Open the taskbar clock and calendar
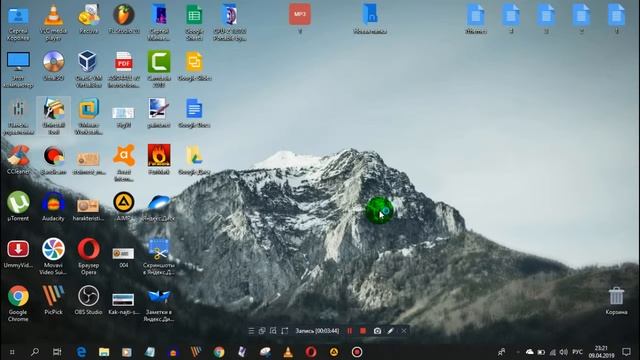 click(601, 352)
